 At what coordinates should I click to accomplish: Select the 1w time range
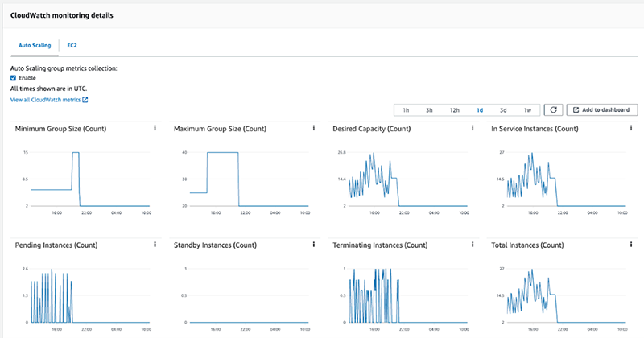point(527,110)
